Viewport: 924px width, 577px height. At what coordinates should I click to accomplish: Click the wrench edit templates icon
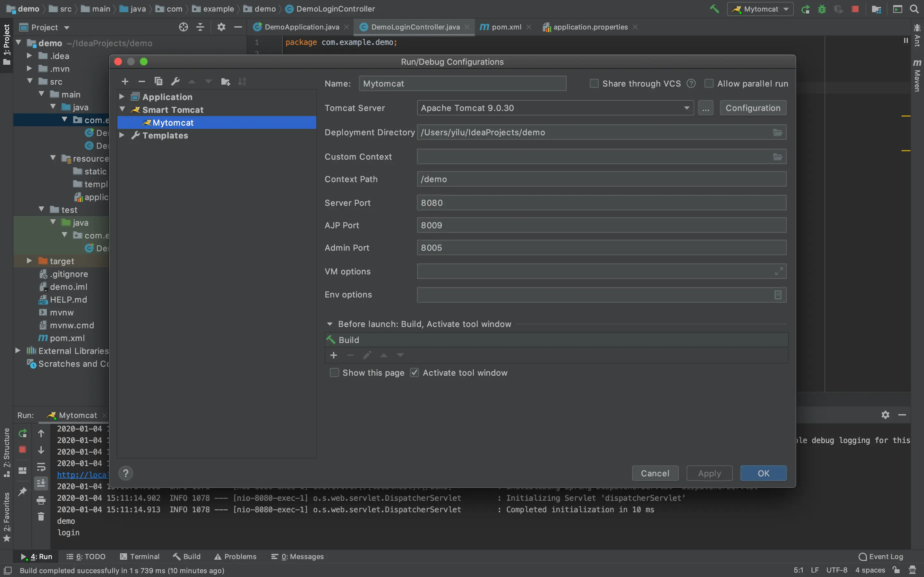[175, 81]
